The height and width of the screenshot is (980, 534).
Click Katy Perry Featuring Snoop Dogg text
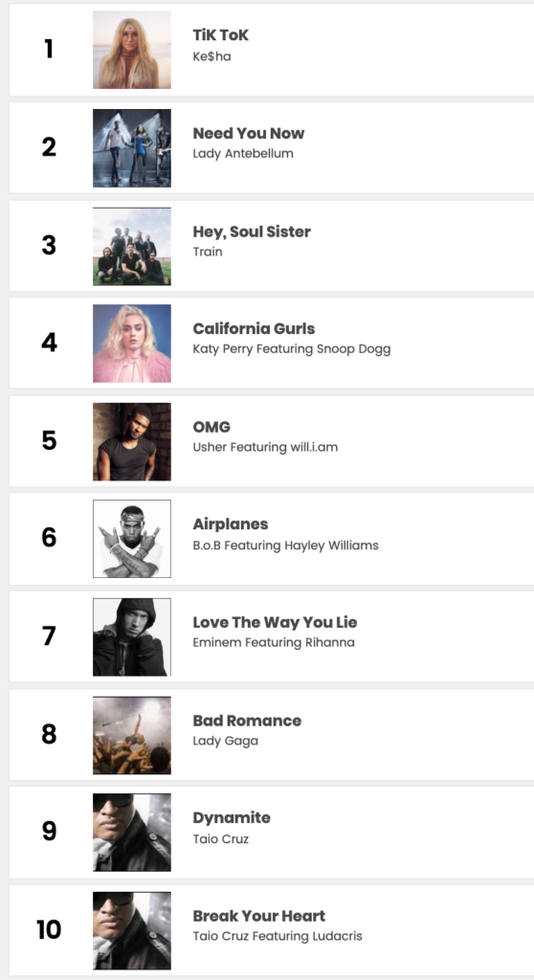click(291, 348)
